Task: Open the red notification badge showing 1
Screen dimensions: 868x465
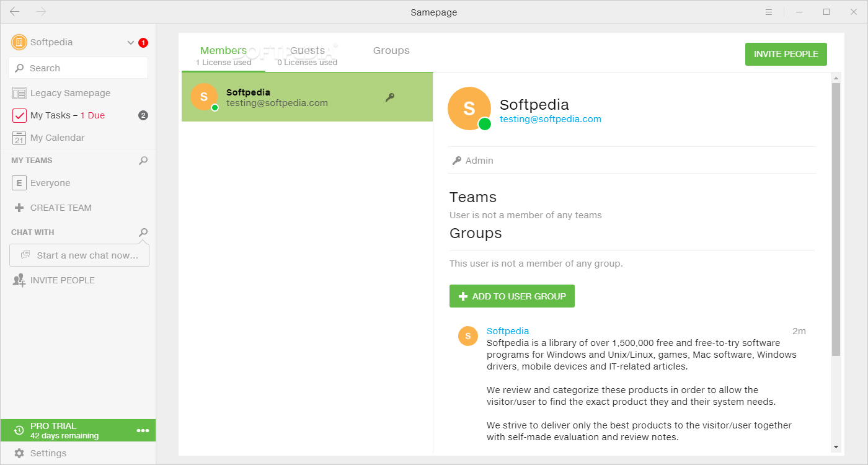Action: [143, 43]
